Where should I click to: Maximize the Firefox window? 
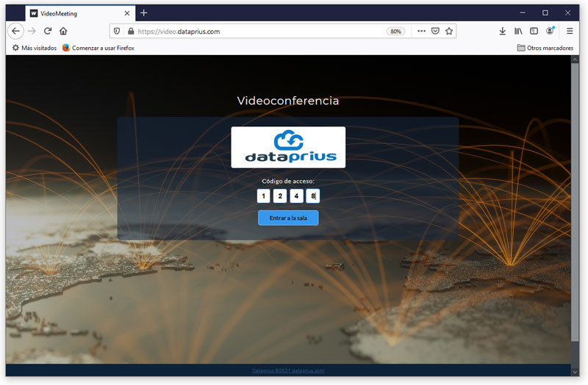545,13
